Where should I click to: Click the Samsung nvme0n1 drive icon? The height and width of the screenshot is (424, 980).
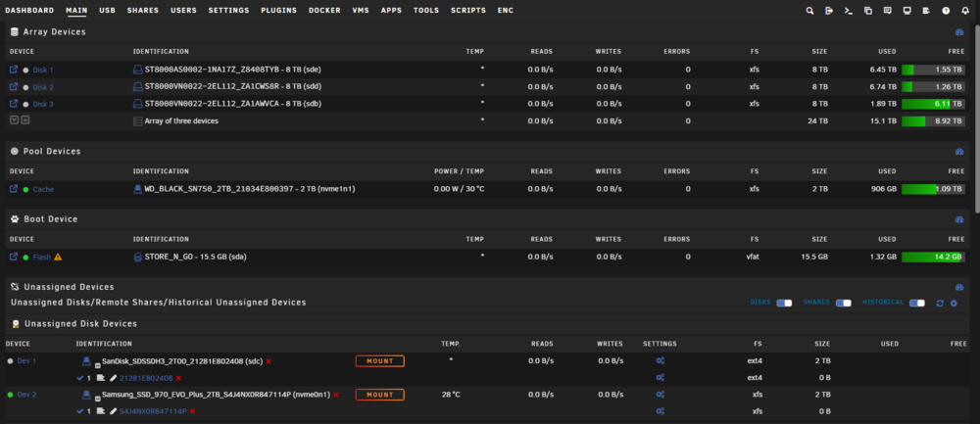pyautogui.click(x=87, y=395)
